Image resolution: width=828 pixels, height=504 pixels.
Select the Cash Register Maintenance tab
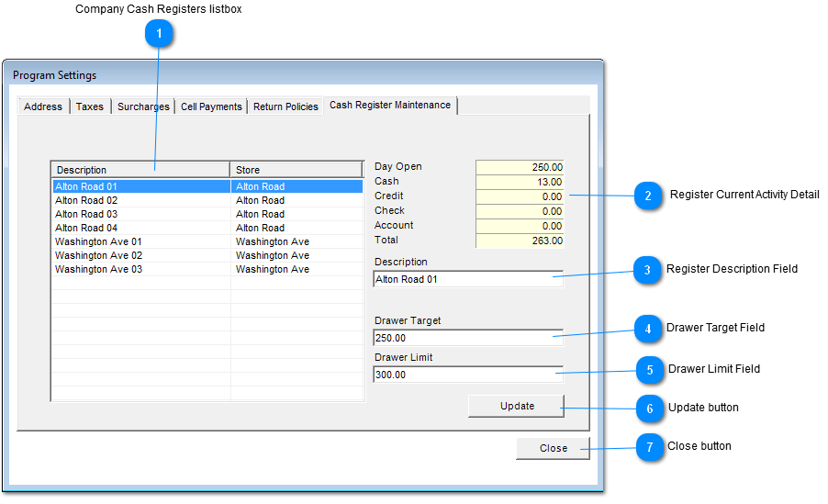pyautogui.click(x=390, y=106)
